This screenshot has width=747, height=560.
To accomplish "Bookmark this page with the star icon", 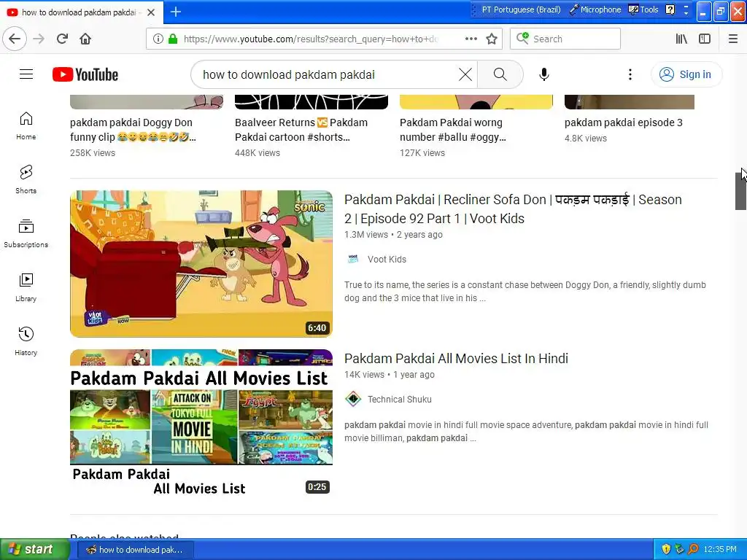I will (492, 39).
